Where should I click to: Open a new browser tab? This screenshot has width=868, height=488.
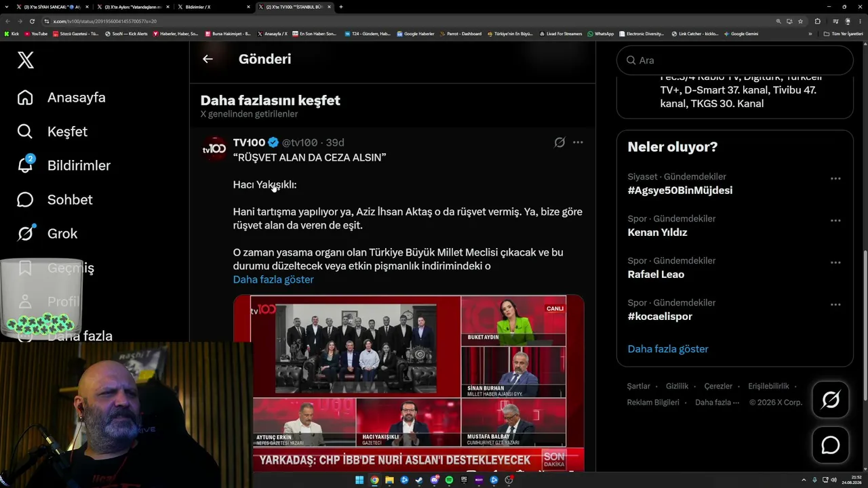coord(341,7)
